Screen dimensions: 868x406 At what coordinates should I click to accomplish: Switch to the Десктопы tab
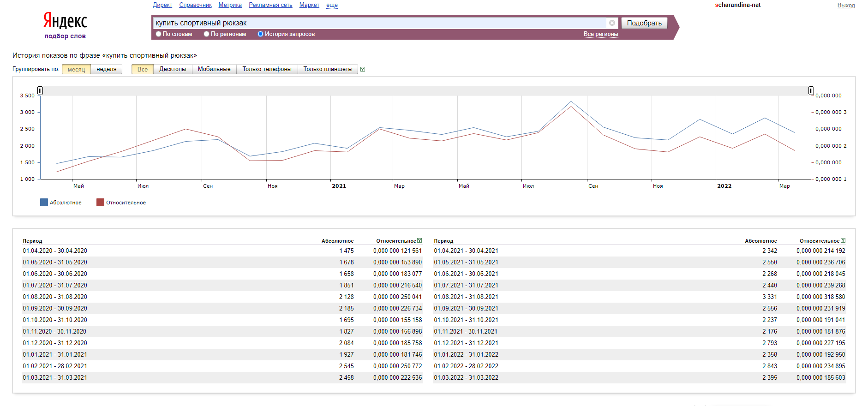173,69
